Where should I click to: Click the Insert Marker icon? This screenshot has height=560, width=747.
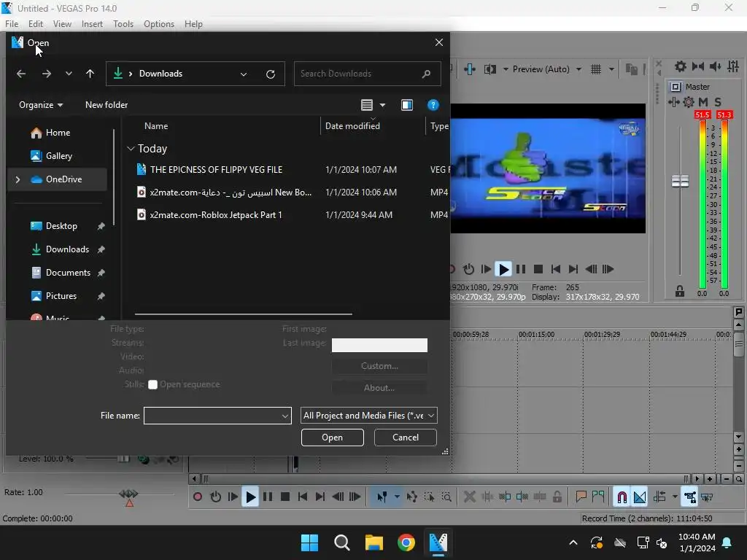581,497
